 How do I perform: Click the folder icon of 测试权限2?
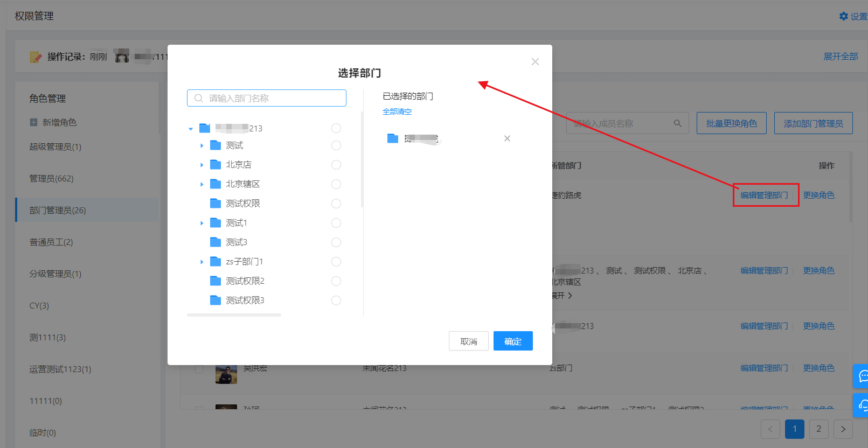pos(216,281)
